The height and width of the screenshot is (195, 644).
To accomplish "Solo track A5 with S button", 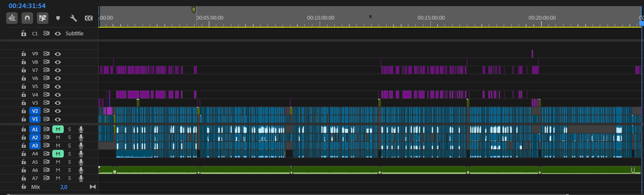I will (x=69, y=162).
